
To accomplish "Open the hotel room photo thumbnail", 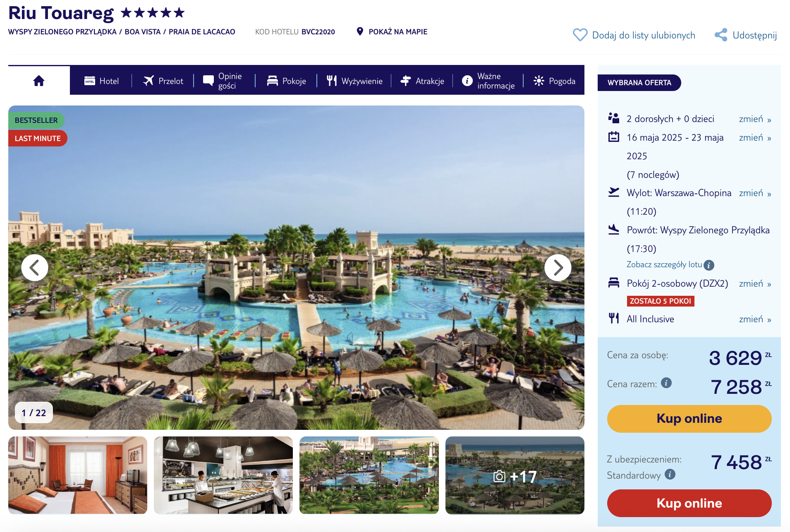I will click(78, 475).
